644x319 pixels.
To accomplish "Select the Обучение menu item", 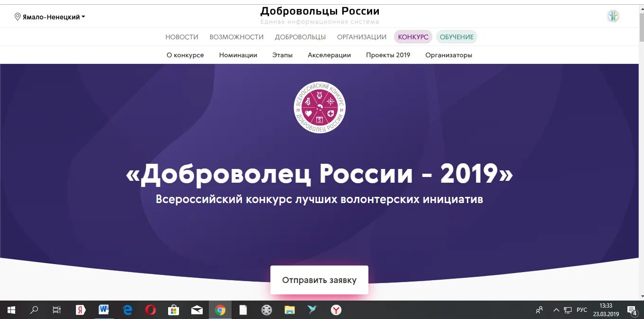I will coord(456,37).
